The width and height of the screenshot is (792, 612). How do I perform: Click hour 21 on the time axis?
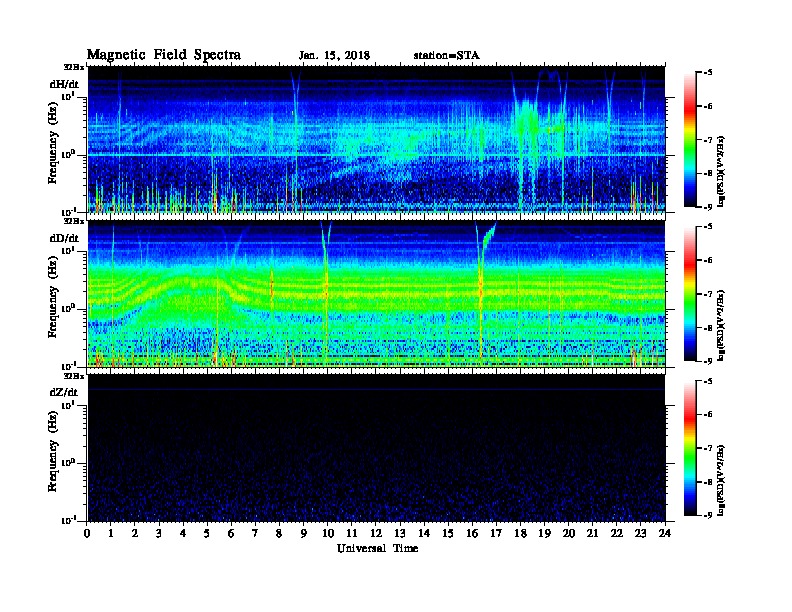tap(592, 533)
